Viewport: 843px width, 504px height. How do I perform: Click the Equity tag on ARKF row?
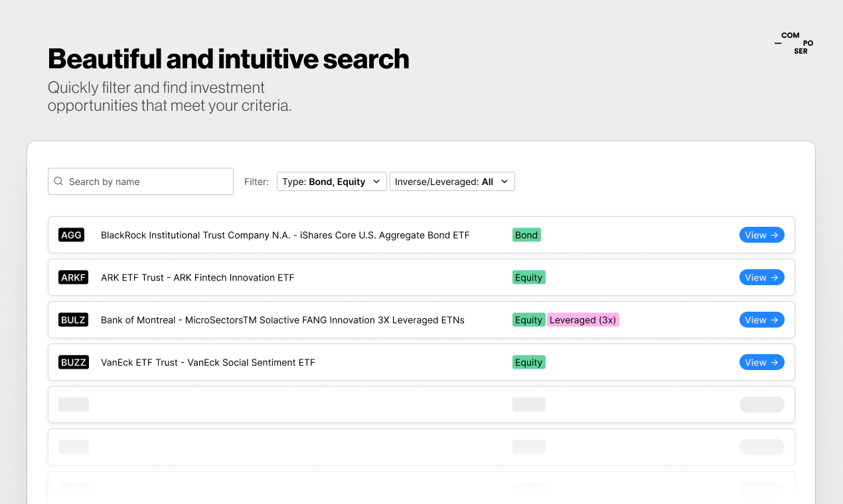(528, 277)
